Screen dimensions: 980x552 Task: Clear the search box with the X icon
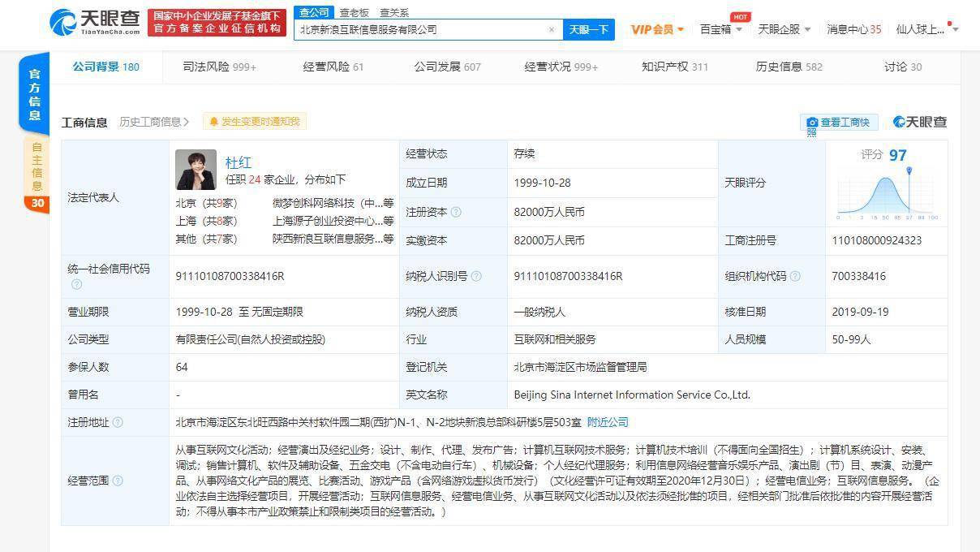point(552,29)
